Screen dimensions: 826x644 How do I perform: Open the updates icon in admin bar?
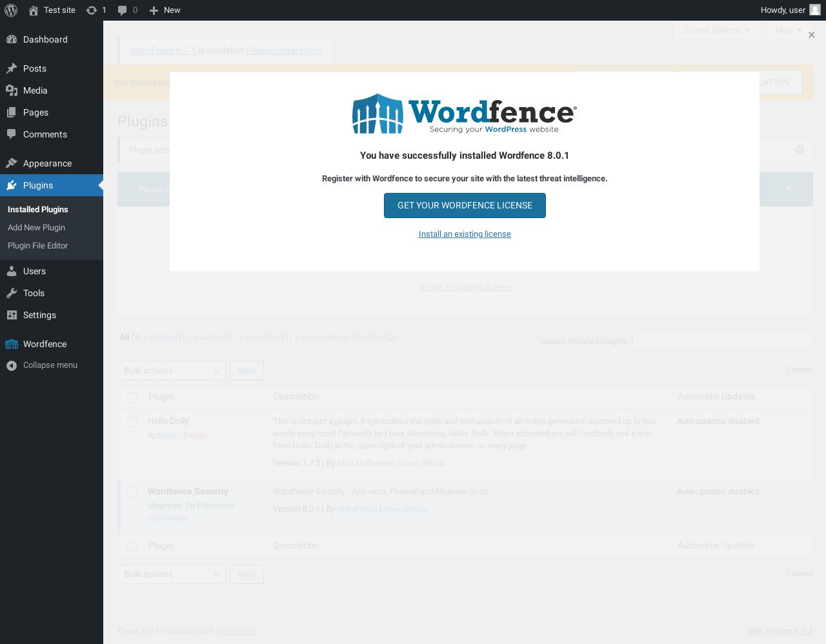coord(92,10)
